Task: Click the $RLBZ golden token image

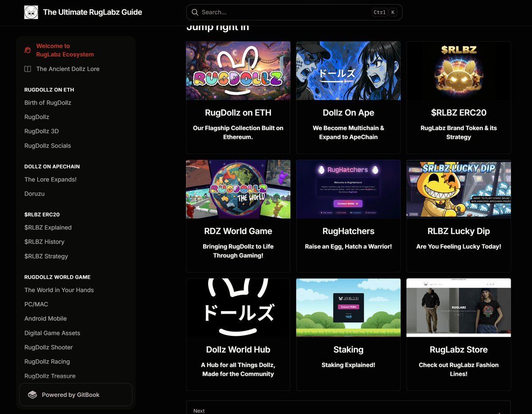Action: click(459, 71)
